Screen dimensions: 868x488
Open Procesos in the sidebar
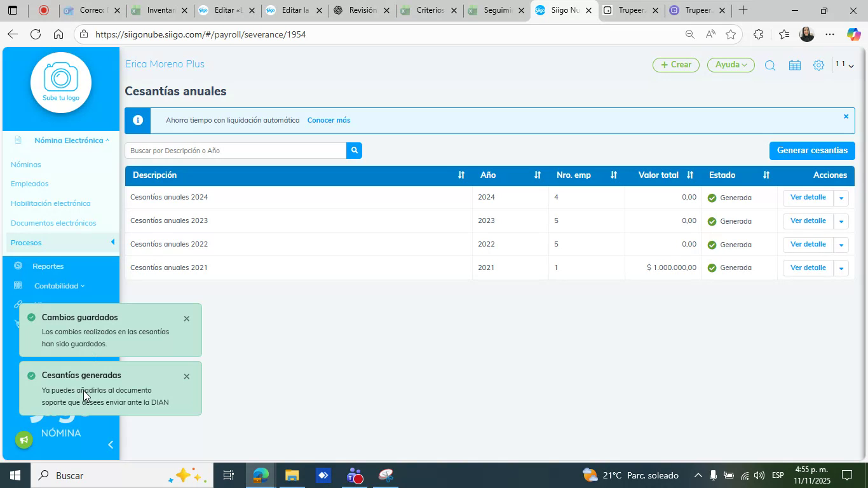pos(26,243)
